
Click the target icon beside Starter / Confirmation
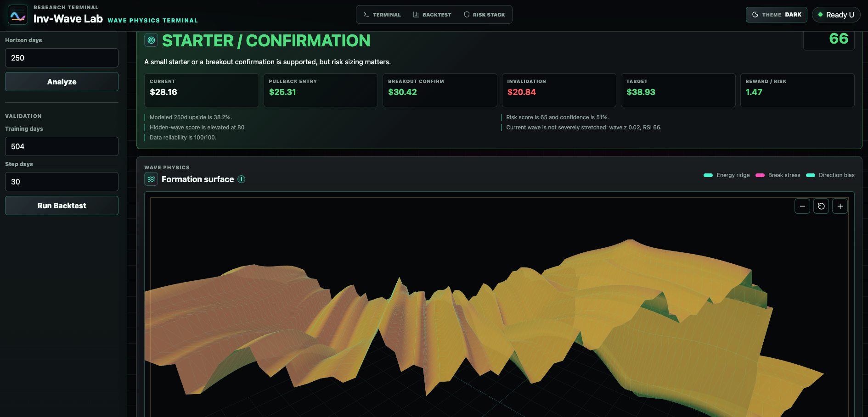click(x=151, y=40)
